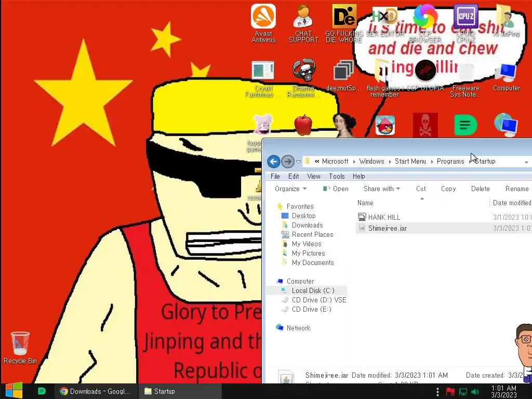This screenshot has width=532, height=399.
Task: Open the Edit menu
Action: click(x=294, y=176)
